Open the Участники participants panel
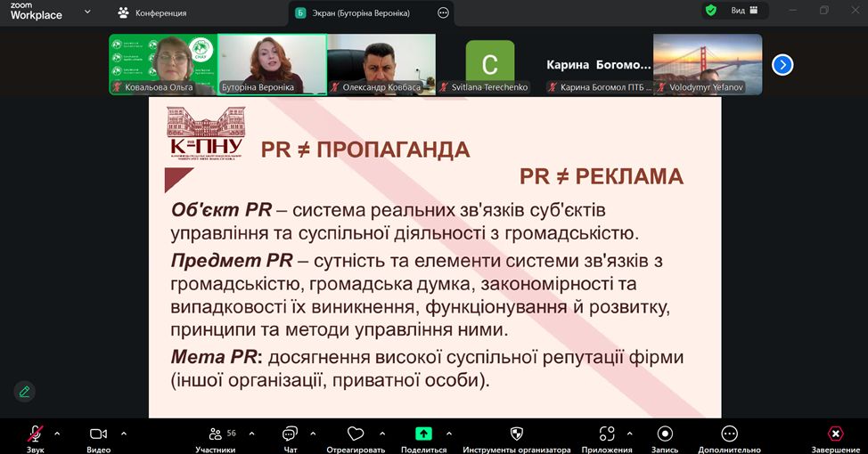 [x=215, y=434]
